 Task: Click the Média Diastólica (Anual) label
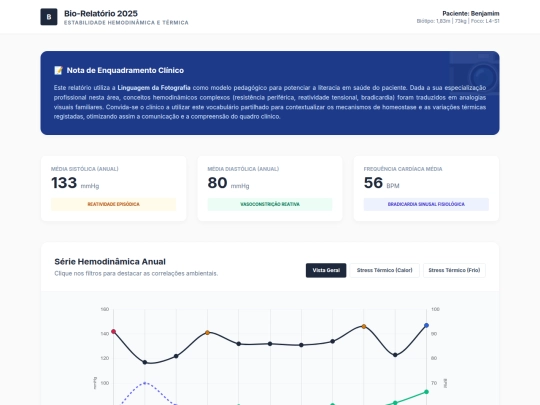point(243,169)
